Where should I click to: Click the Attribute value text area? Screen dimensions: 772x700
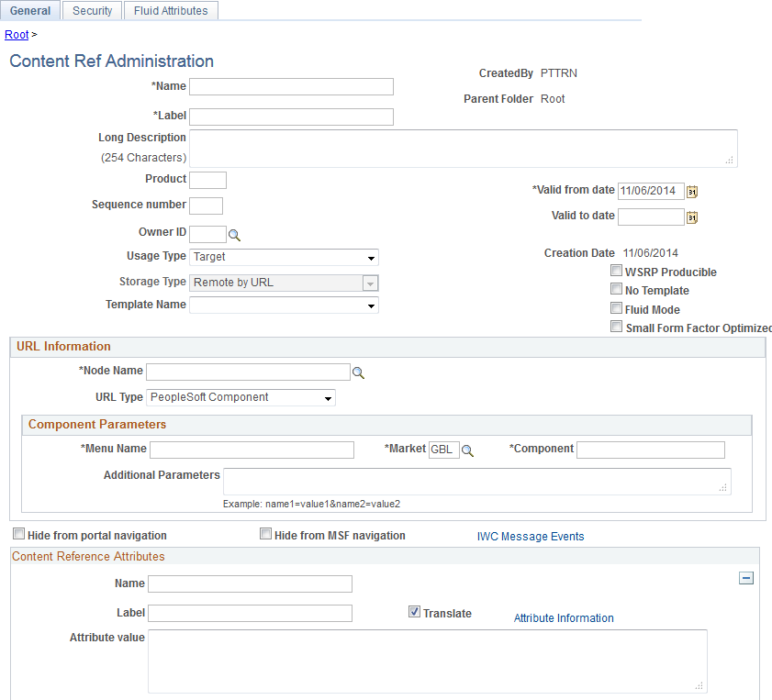428,661
